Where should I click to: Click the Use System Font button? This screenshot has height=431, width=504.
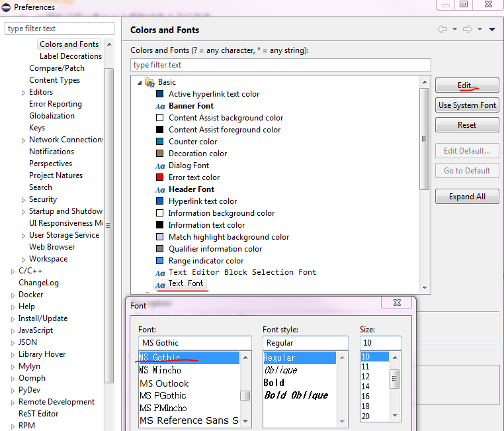point(467,105)
